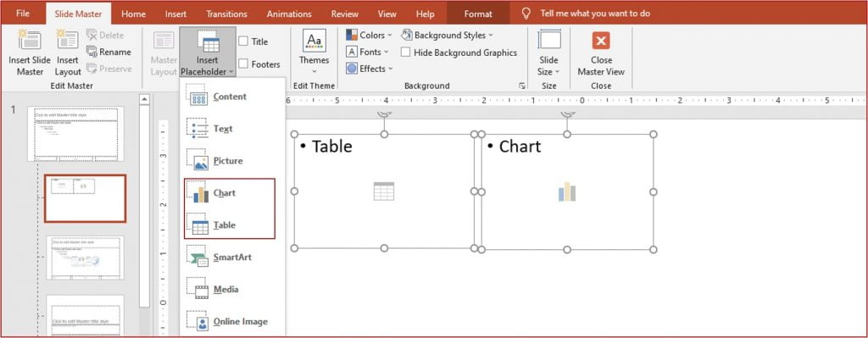Switch to the Help tab
Image resolution: width=868 pixels, height=338 pixels.
(x=426, y=14)
